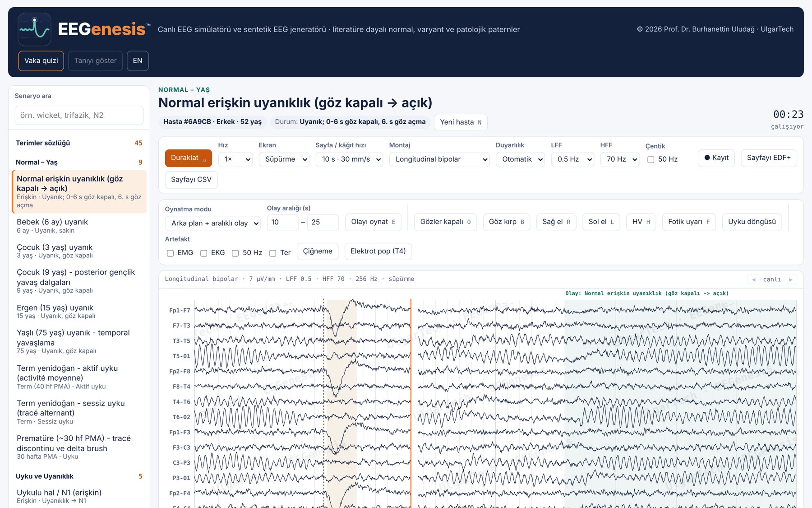Click the EEGenesis waveform logo icon
Image resolution: width=812 pixels, height=508 pixels.
click(34, 29)
